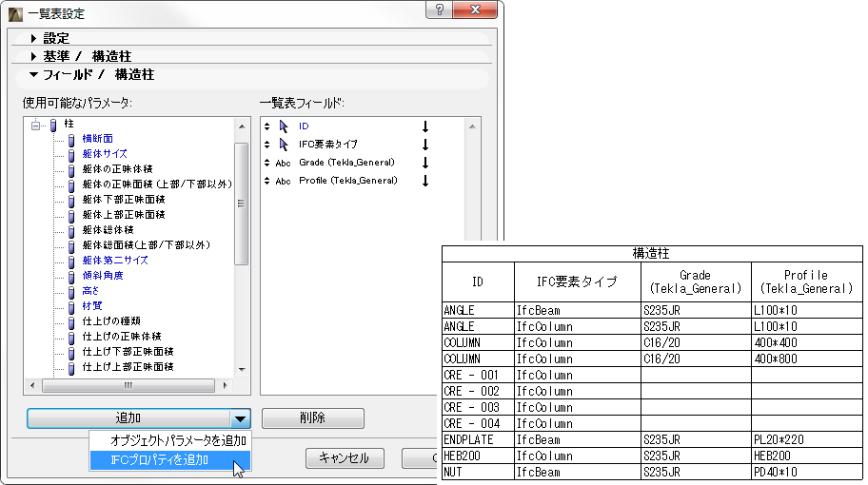
Task: Toggle sort arrow for Grade (Tekla_General)
Action: [425, 164]
